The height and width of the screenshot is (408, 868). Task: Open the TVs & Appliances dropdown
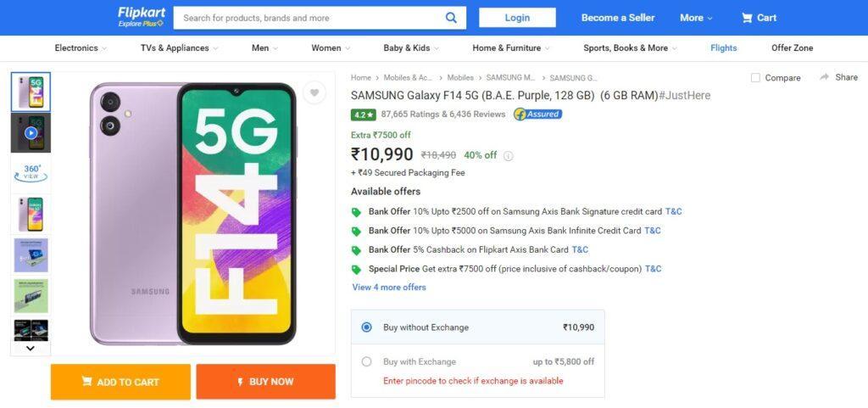click(179, 48)
